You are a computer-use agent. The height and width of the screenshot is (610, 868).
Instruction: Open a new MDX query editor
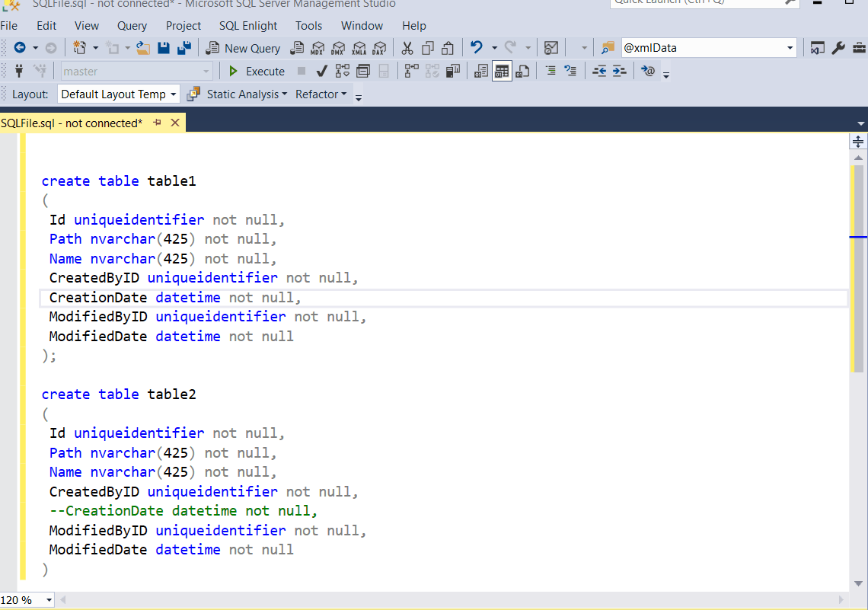pos(318,47)
